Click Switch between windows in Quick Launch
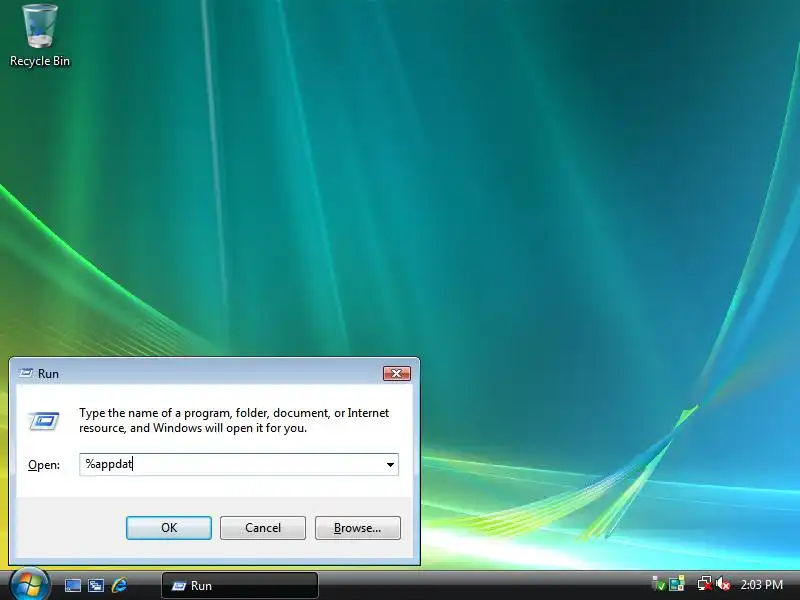Image resolution: width=800 pixels, height=600 pixels. [96, 585]
